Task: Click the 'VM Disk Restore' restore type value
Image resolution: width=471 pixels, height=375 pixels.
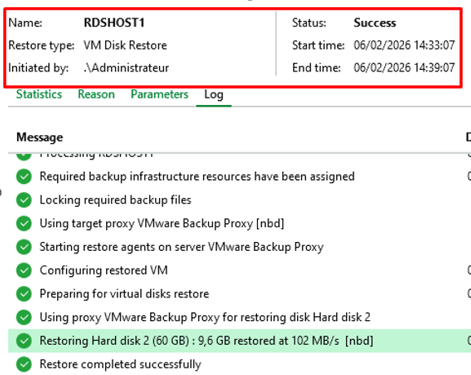Action: (x=125, y=45)
